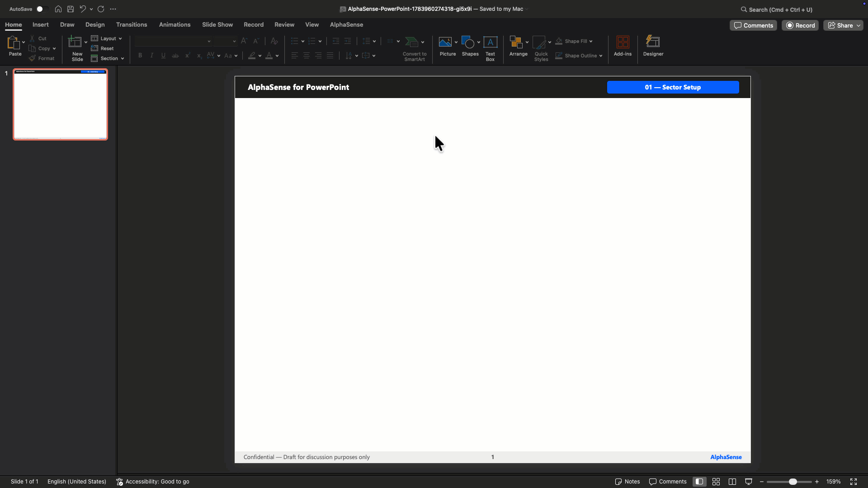Switch to Reading view icon
This screenshot has height=488, width=868.
tap(732, 482)
